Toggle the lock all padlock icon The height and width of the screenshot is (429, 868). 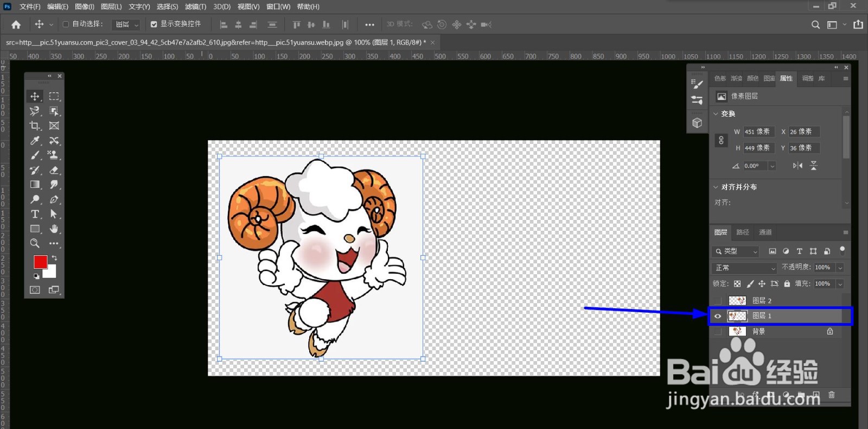click(x=787, y=283)
